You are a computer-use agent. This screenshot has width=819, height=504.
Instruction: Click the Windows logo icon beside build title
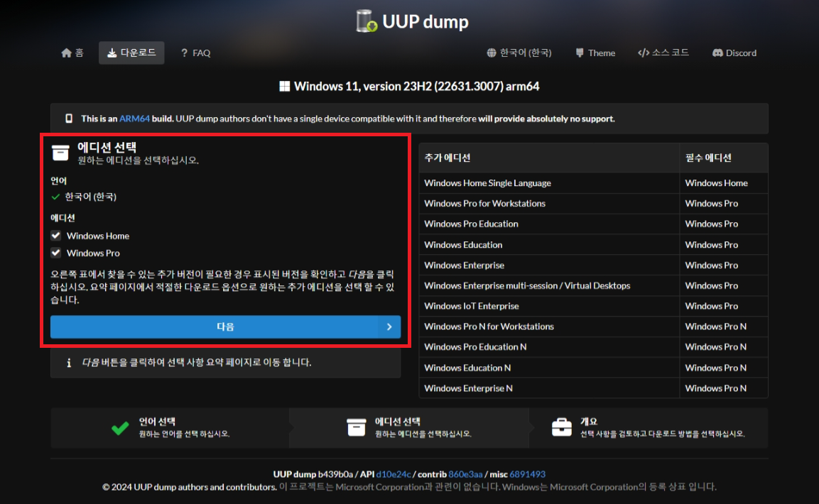(x=285, y=86)
